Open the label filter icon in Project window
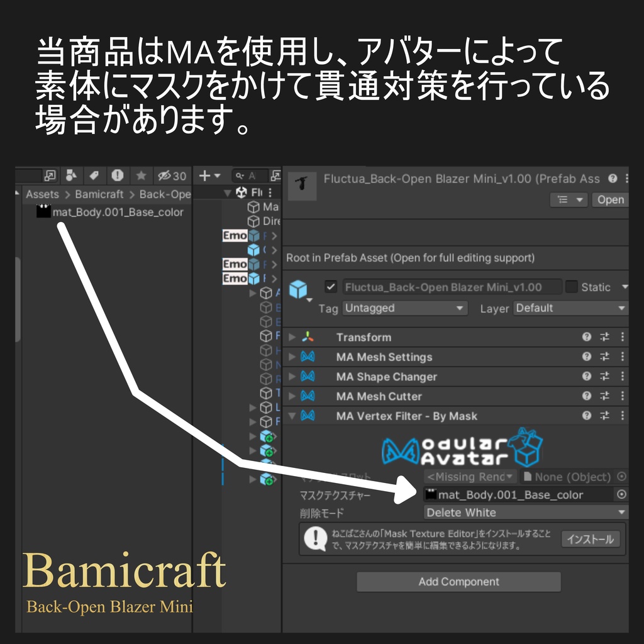 94,175
